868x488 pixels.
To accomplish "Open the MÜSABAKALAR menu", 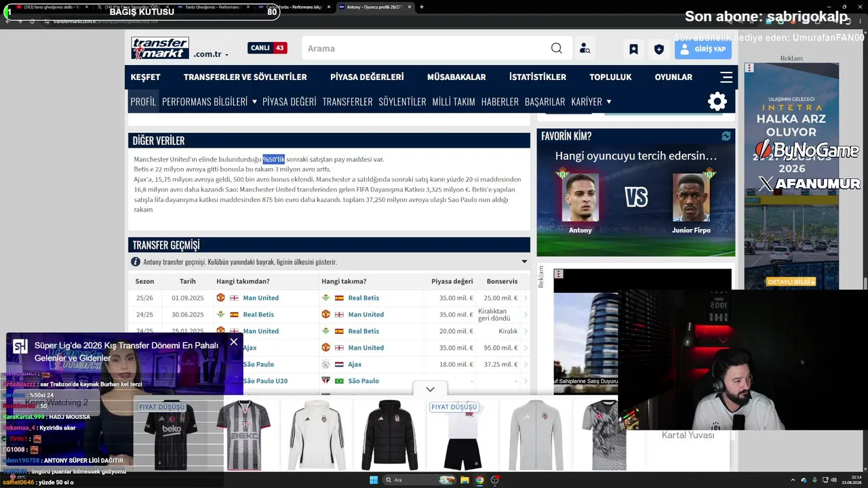I will (x=456, y=77).
